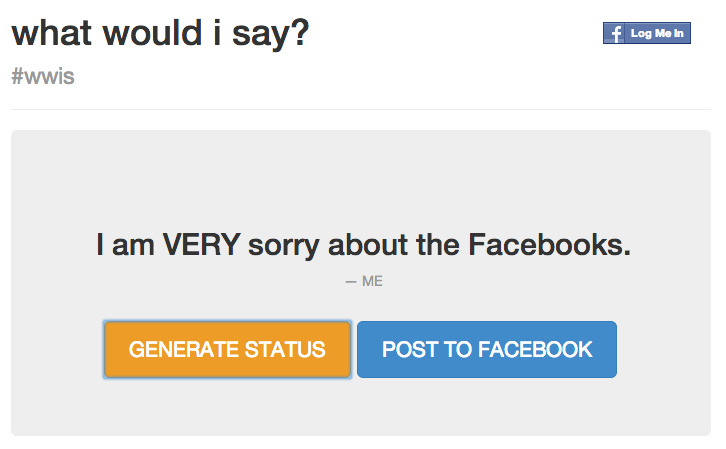726x449 pixels.
Task: Click the GENERATE STATUS orange button
Action: pyautogui.click(x=227, y=349)
